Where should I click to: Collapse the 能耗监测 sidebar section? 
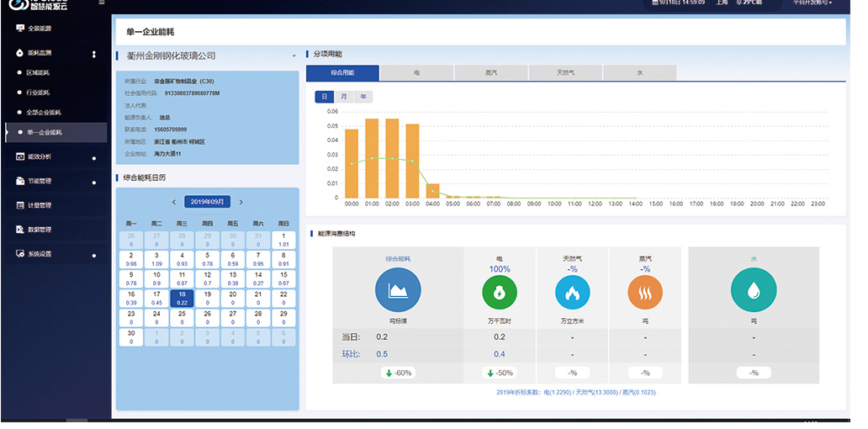pos(93,53)
